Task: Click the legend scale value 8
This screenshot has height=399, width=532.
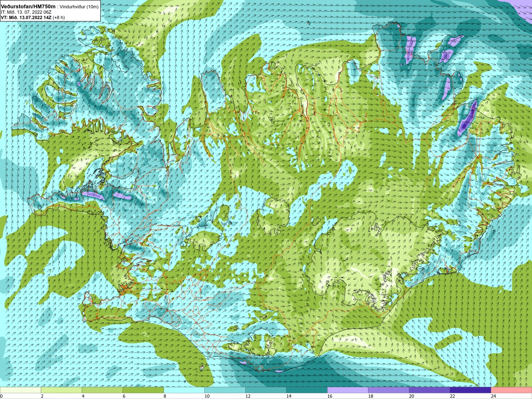Action: click(x=165, y=396)
